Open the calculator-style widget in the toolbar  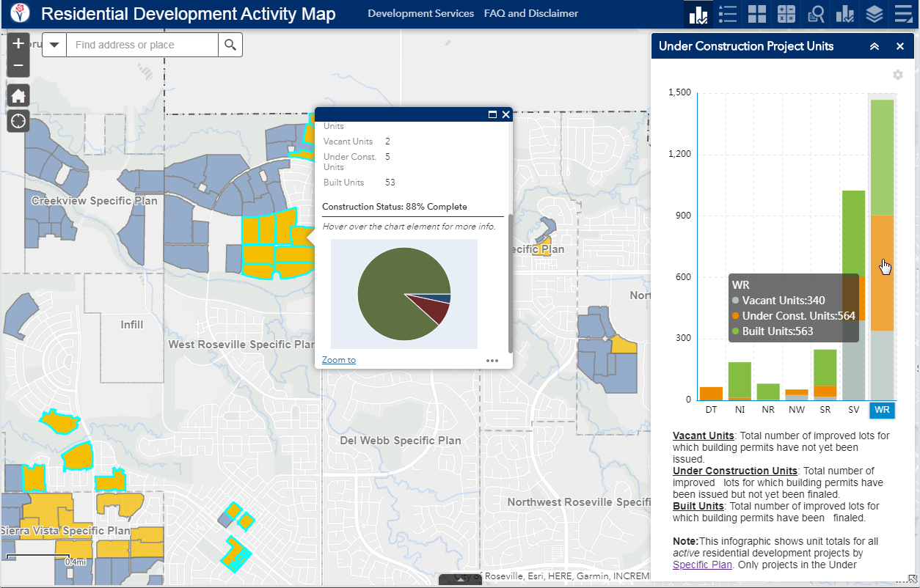coord(786,14)
